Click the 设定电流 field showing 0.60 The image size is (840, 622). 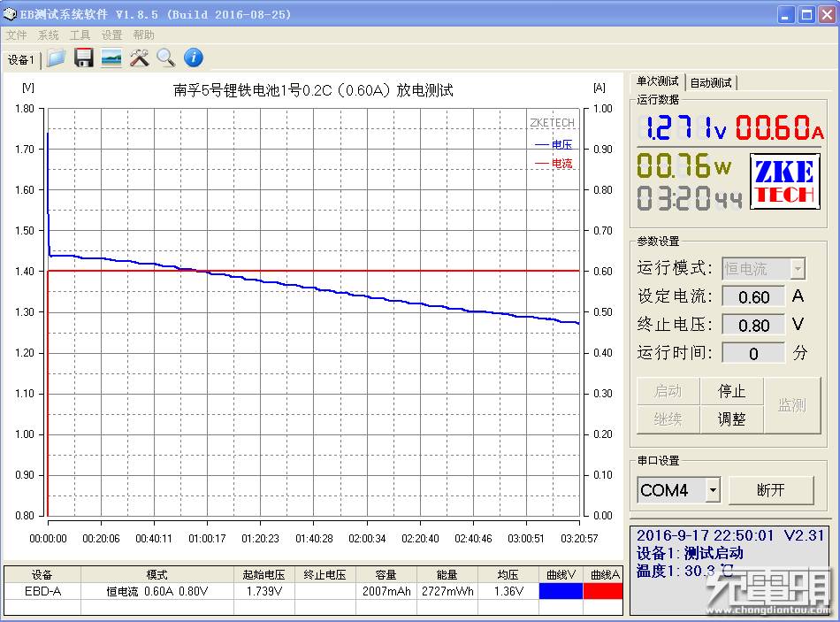point(753,296)
